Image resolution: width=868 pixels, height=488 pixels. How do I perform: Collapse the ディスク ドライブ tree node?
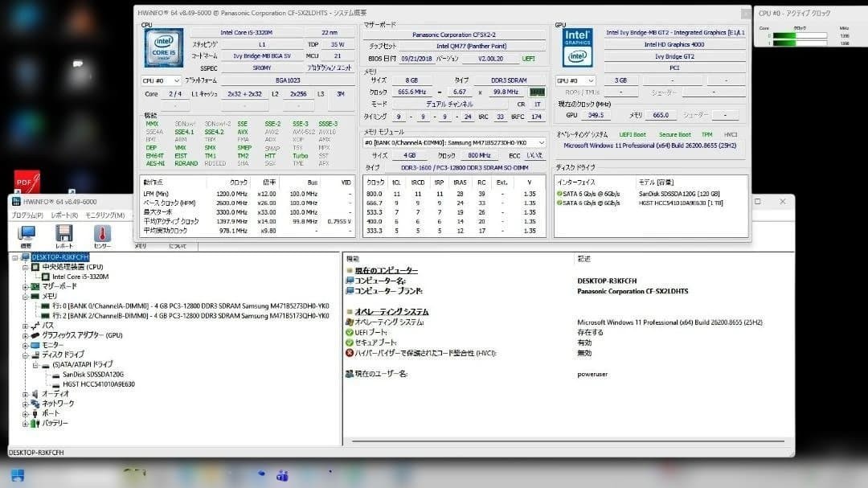pyautogui.click(x=25, y=355)
